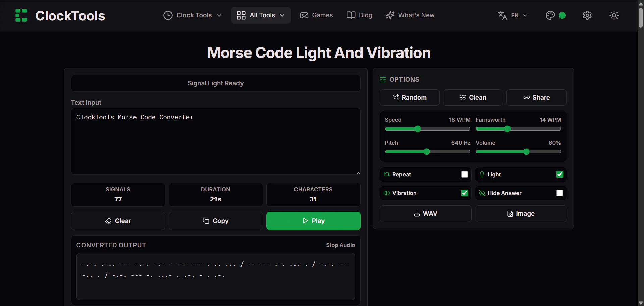Expand the EN language dropdown chevron

point(525,15)
